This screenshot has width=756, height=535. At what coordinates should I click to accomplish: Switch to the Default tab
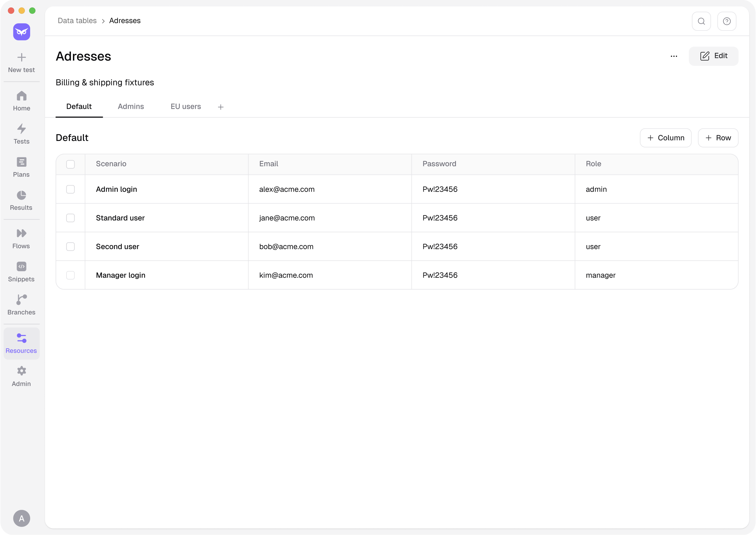pyautogui.click(x=79, y=106)
